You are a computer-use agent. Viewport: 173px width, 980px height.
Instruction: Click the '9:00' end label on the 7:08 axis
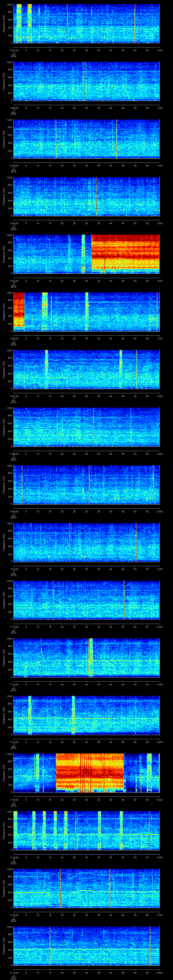tap(160, 454)
